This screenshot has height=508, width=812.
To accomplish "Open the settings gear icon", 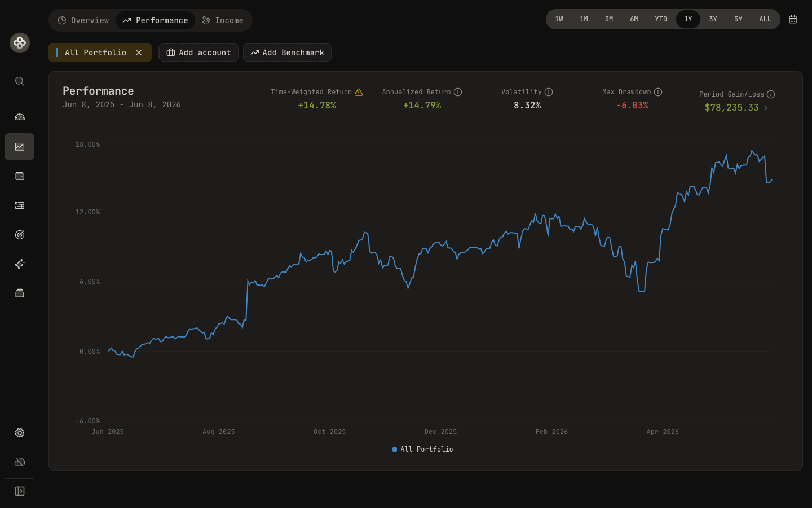I will click(x=20, y=433).
